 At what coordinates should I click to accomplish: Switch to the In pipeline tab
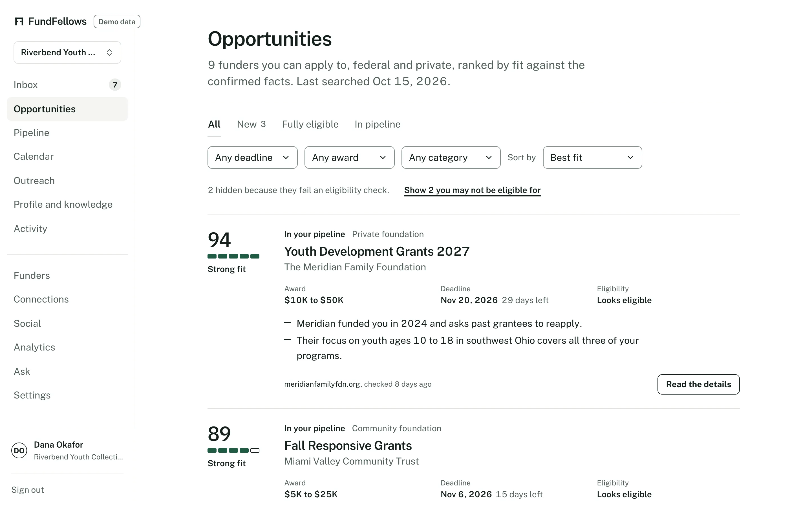pos(378,124)
